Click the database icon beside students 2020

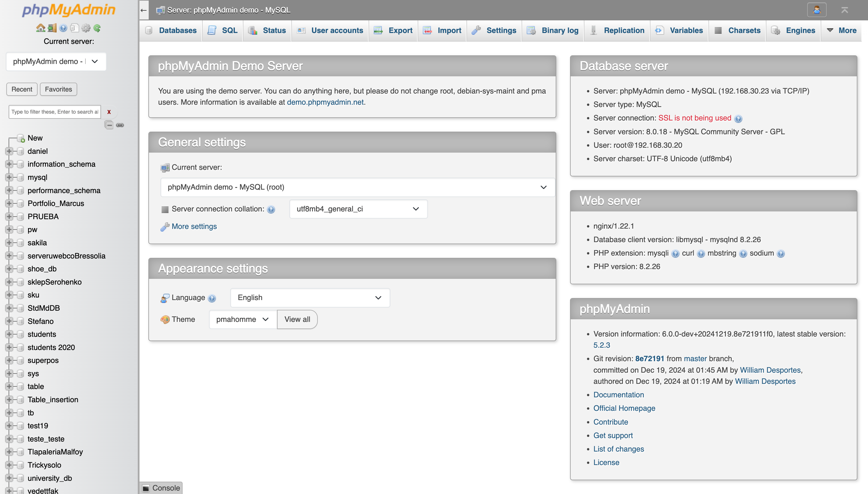(x=20, y=347)
